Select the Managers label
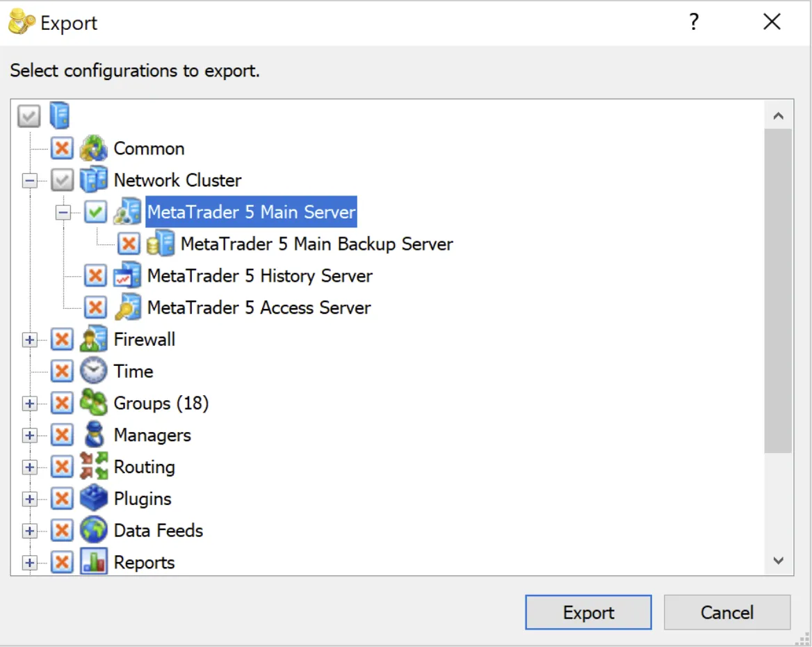The height and width of the screenshot is (647, 812). point(152,436)
